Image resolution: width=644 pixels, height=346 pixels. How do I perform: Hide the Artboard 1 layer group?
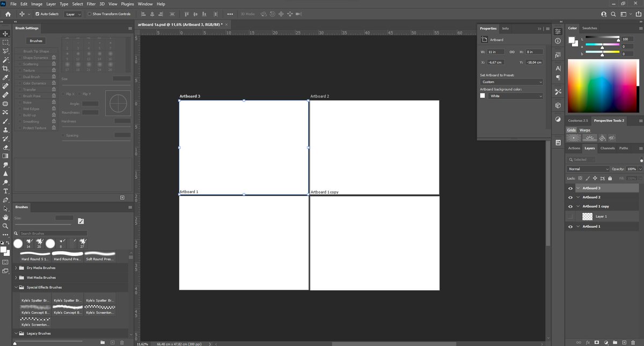[x=570, y=227]
